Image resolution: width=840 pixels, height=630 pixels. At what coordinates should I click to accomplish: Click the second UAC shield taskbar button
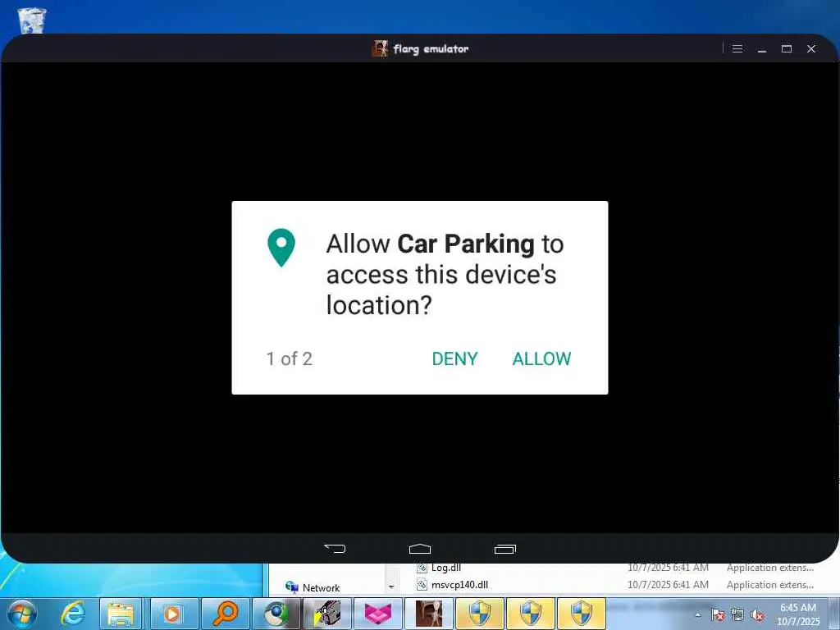pyautogui.click(x=531, y=614)
